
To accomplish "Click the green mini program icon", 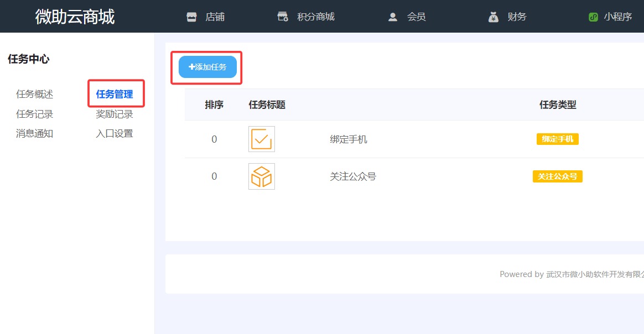I will (x=594, y=17).
